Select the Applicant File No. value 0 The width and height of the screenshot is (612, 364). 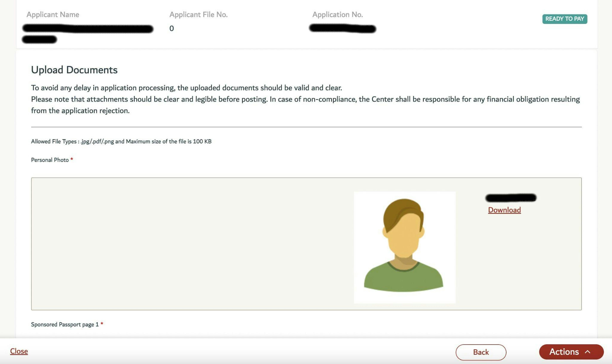pos(172,29)
